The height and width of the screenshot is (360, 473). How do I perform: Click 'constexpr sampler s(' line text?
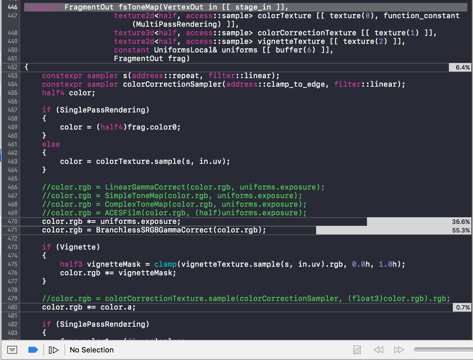(x=87, y=76)
